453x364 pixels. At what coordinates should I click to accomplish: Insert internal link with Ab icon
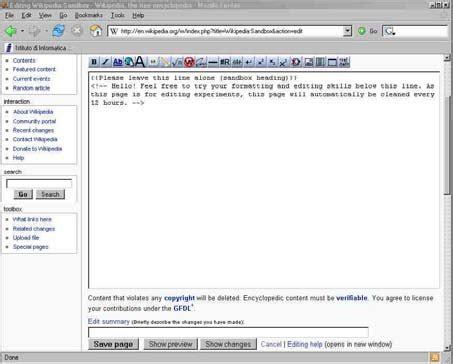[x=117, y=62]
